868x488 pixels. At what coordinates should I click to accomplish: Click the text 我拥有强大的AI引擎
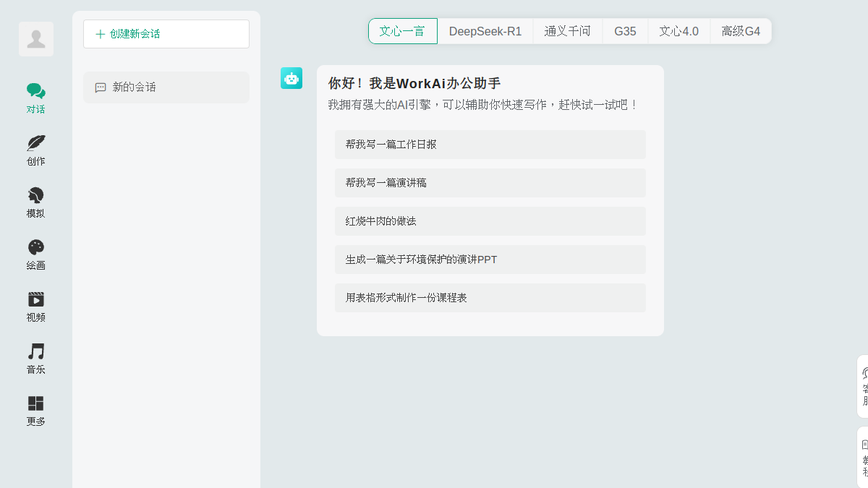pos(380,105)
